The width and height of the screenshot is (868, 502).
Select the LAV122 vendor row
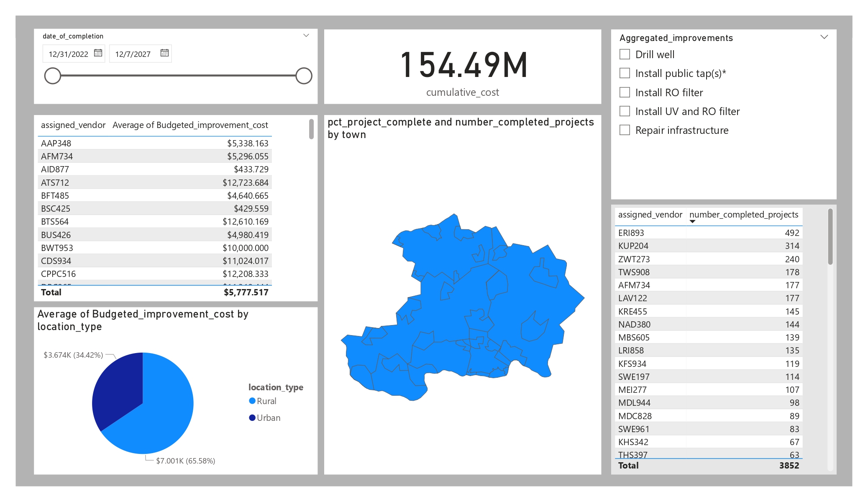click(709, 298)
